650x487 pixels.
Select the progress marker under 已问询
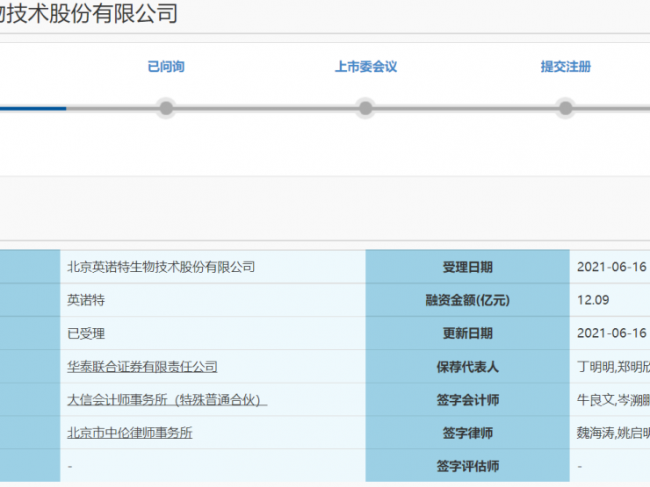pyautogui.click(x=166, y=109)
